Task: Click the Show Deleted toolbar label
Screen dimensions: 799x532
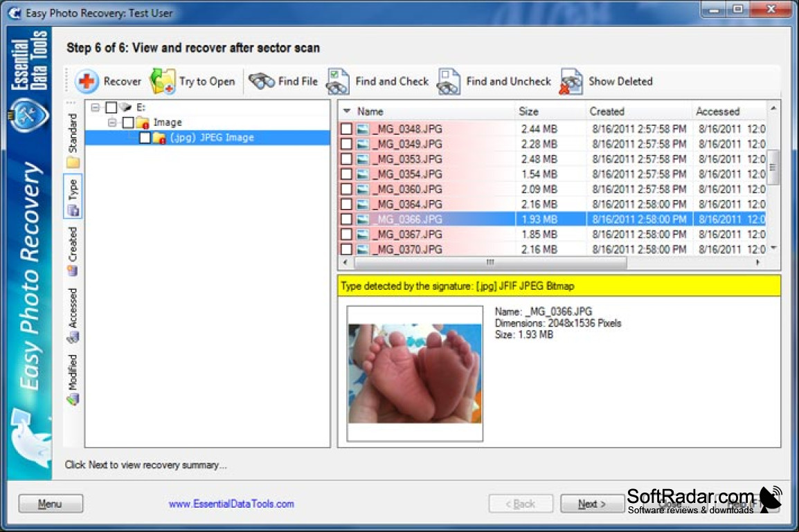Action: [x=620, y=82]
